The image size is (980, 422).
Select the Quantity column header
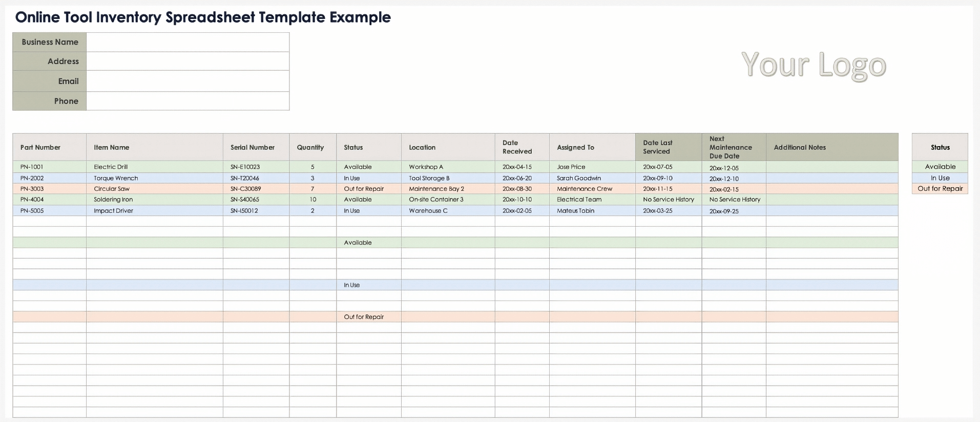[313, 147]
